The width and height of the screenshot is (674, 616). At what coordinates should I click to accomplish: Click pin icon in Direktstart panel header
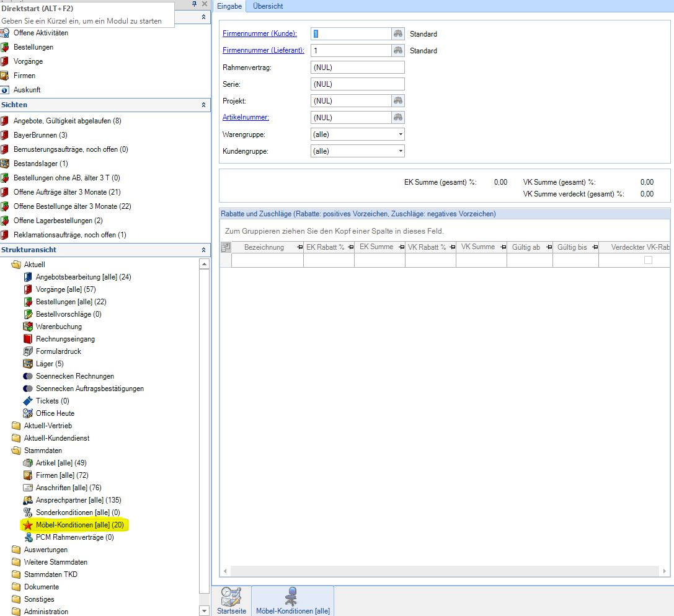tap(194, 4)
